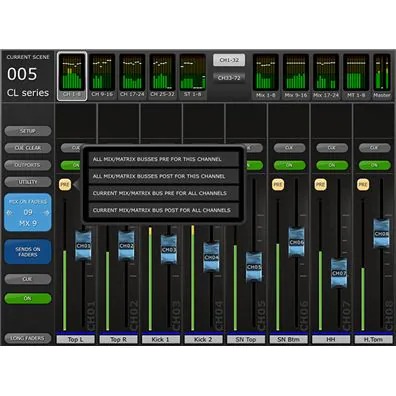Select the MT 1-8 meter bank

(356, 76)
